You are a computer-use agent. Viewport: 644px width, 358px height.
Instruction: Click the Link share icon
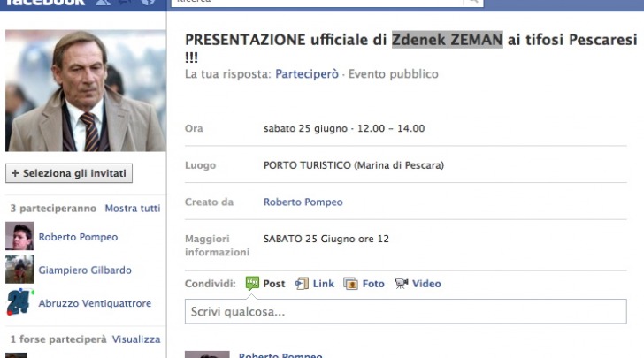302,284
